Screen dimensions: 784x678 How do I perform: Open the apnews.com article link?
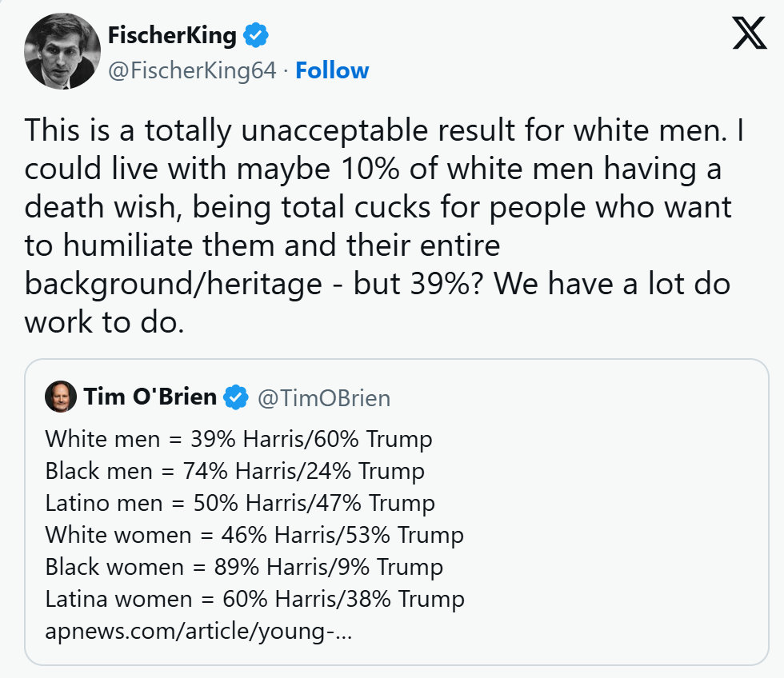click(x=198, y=632)
